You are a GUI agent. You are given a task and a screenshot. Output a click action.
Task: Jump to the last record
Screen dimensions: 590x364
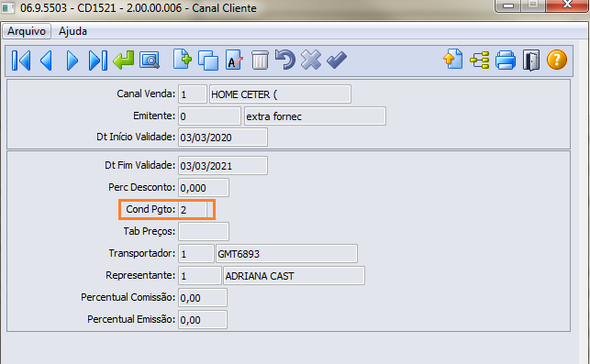pyautogui.click(x=98, y=61)
